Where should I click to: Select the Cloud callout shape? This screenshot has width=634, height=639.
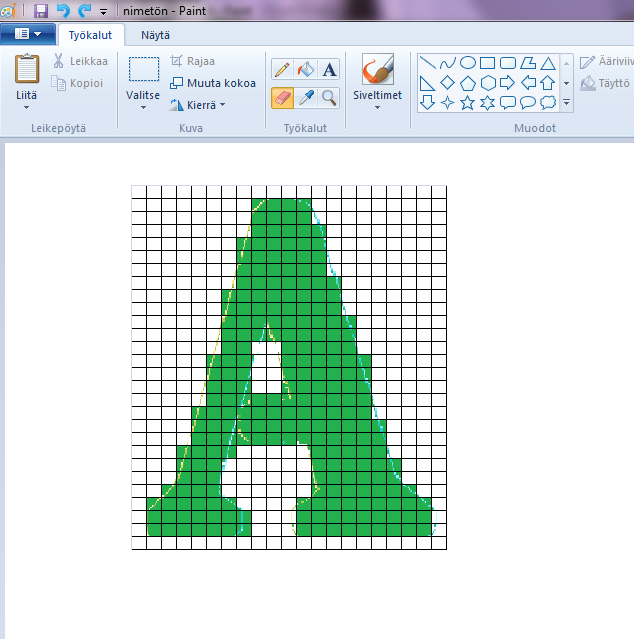(548, 102)
